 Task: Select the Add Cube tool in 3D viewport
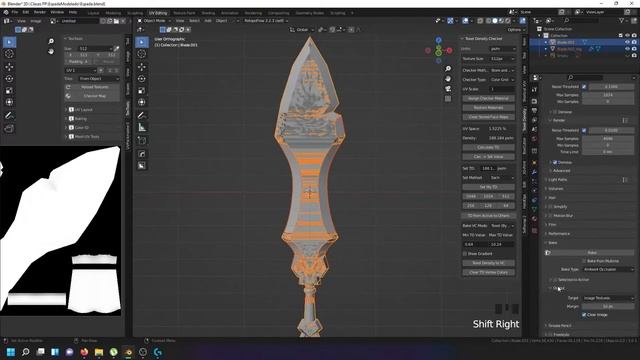point(142,140)
